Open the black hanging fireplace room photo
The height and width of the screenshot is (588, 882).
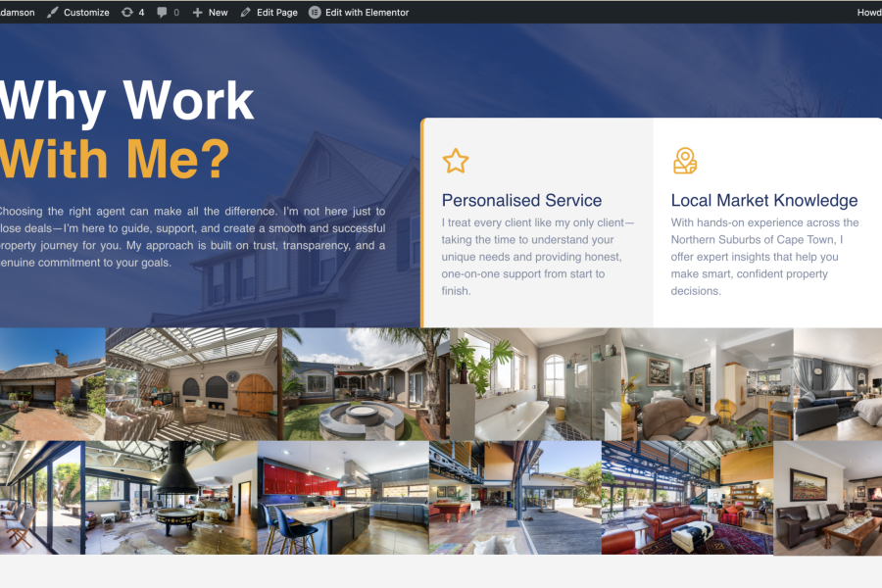[x=170, y=498]
